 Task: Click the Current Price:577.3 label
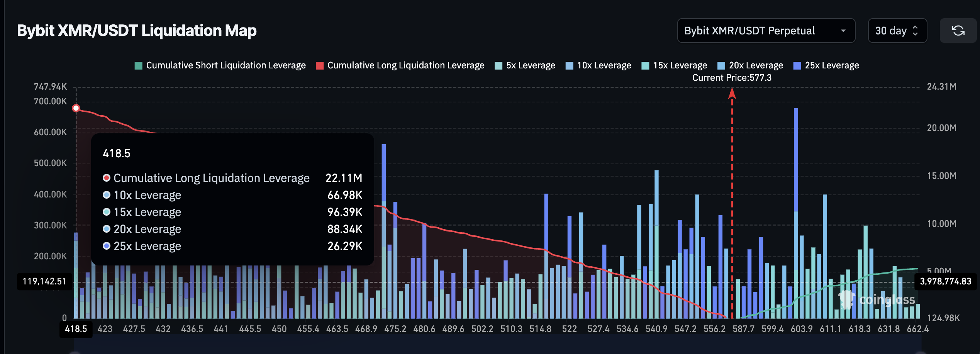point(732,78)
